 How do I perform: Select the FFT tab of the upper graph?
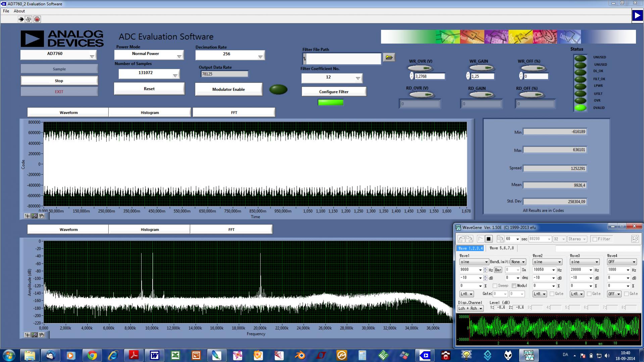234,112
